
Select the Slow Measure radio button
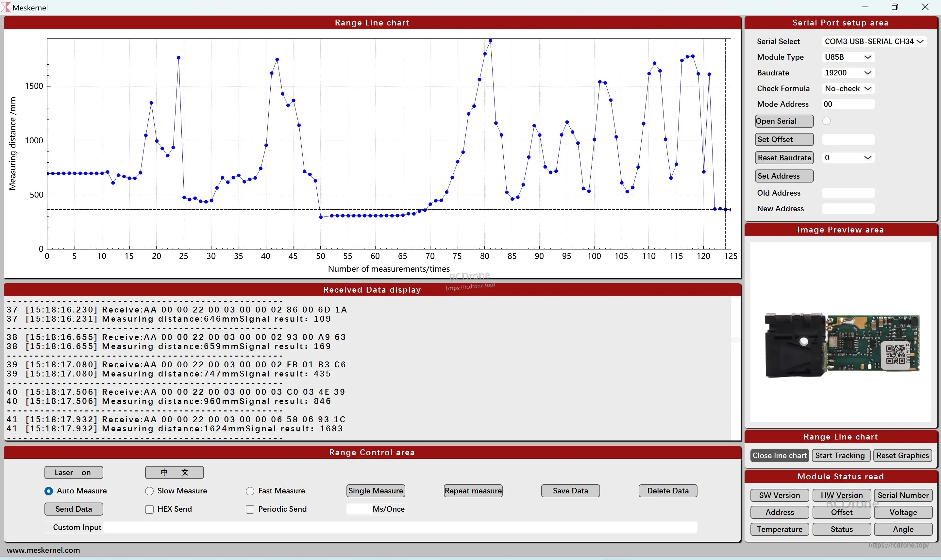(149, 490)
